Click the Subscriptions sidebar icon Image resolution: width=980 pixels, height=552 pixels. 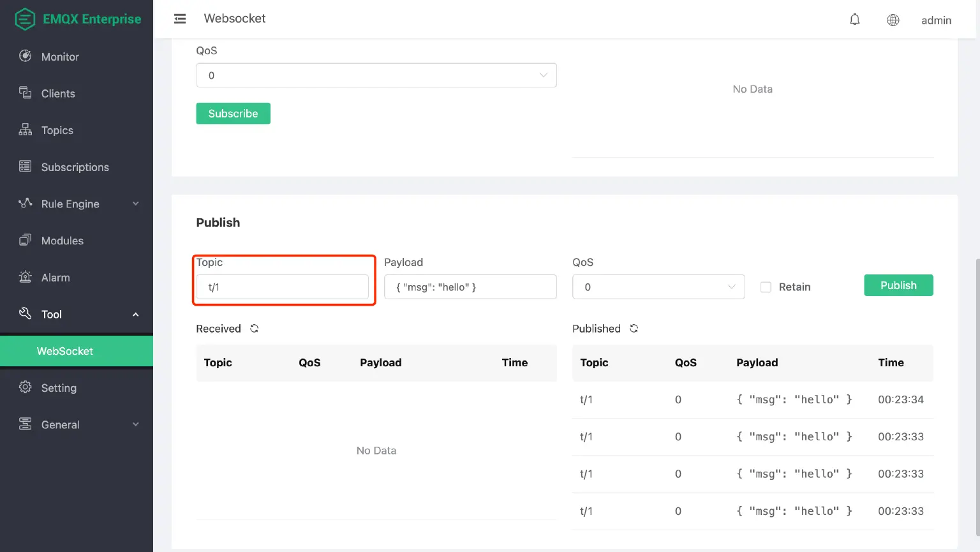click(26, 167)
